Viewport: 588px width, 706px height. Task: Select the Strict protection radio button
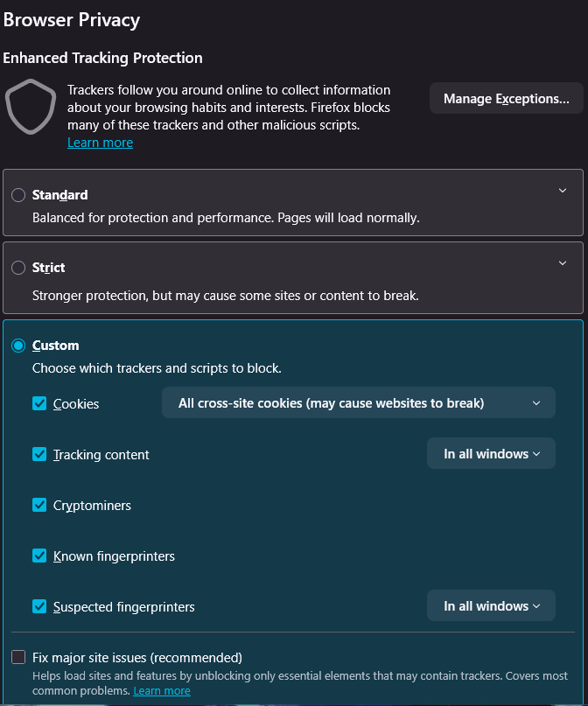tap(18, 268)
